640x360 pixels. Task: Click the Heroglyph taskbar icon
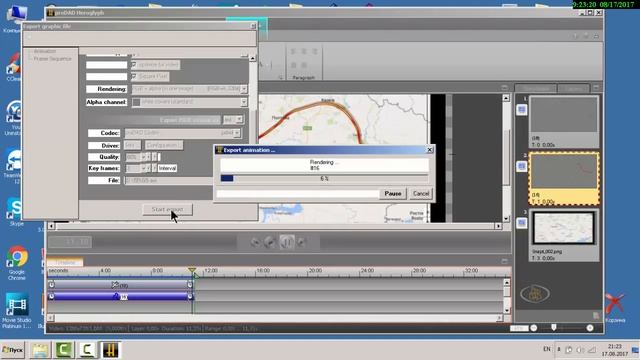110,350
